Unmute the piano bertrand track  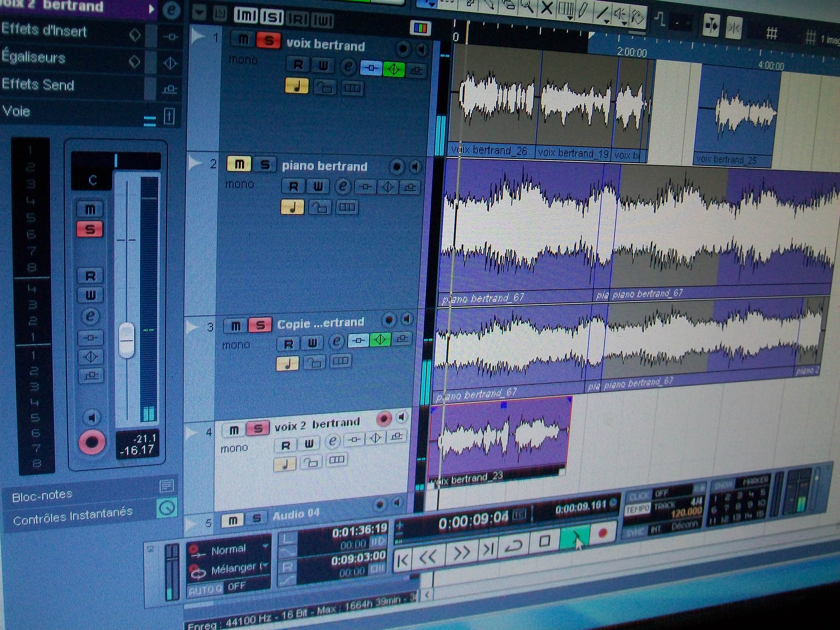[239, 164]
